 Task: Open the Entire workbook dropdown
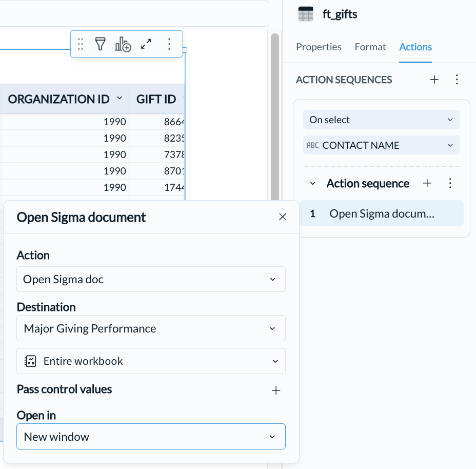(x=151, y=361)
